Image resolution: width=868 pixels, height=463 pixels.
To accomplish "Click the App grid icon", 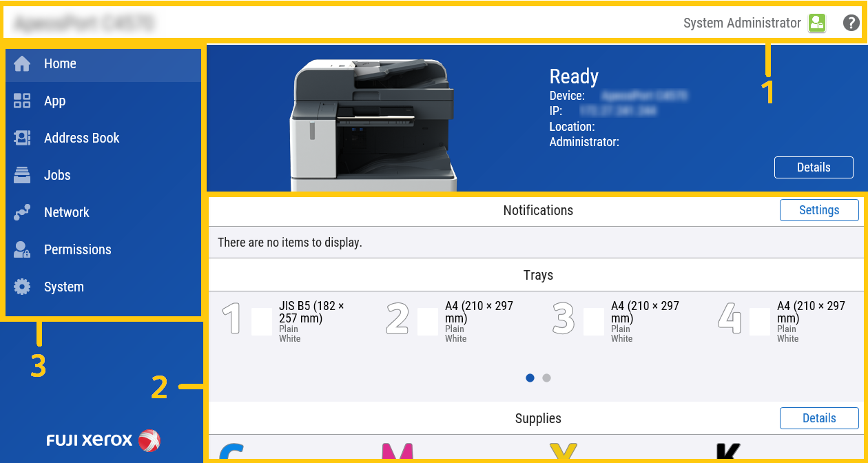I will (22, 101).
